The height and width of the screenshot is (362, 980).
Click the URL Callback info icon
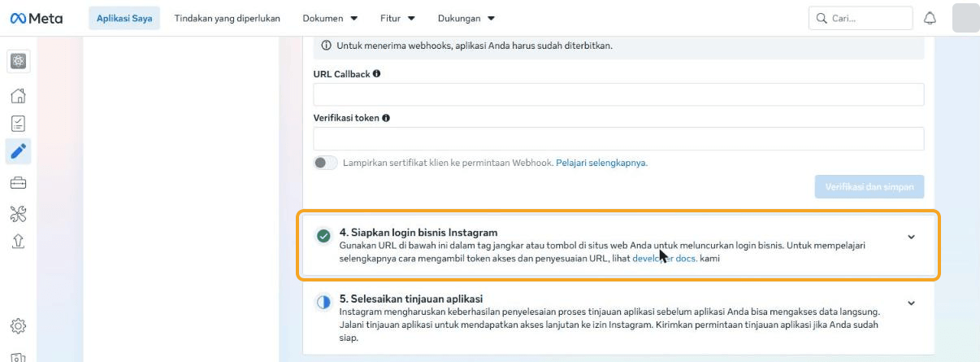point(376,74)
